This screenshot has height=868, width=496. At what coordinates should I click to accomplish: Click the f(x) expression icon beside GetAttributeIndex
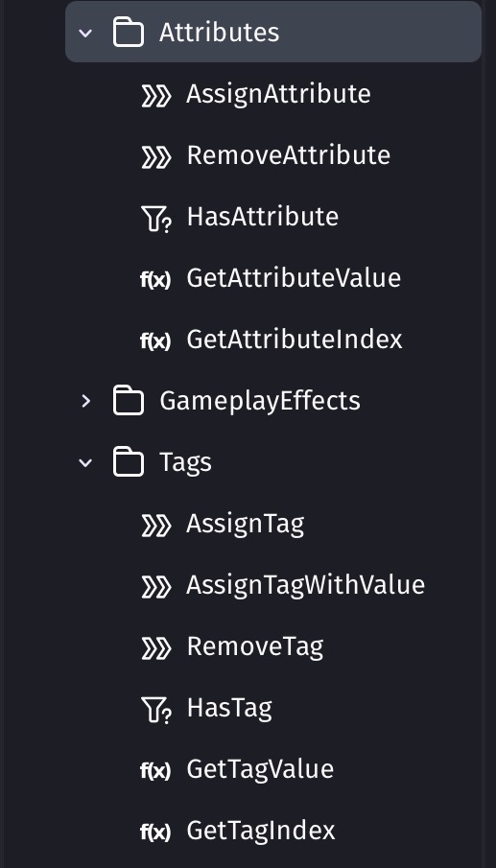(x=155, y=341)
